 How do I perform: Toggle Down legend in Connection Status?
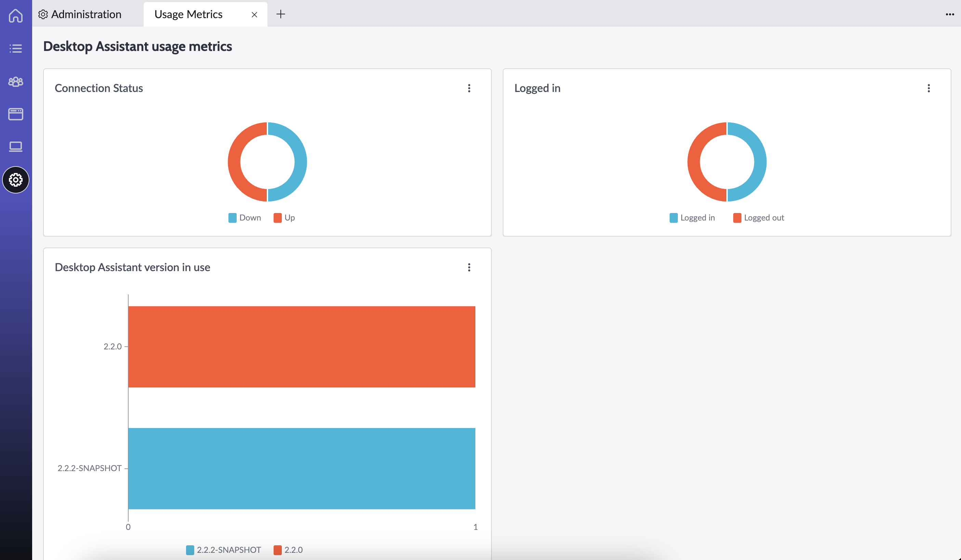tap(245, 218)
